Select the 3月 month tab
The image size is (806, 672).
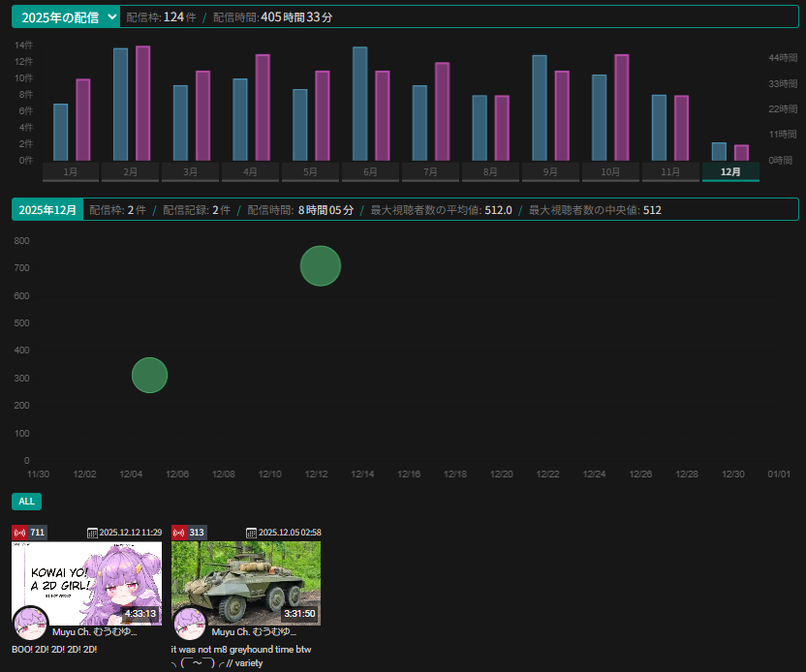pos(190,171)
